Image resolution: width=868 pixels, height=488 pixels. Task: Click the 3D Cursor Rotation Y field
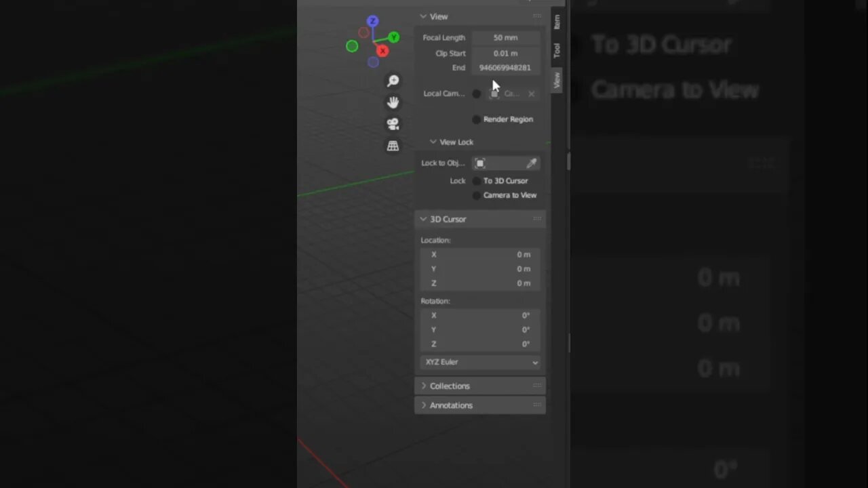(x=481, y=330)
